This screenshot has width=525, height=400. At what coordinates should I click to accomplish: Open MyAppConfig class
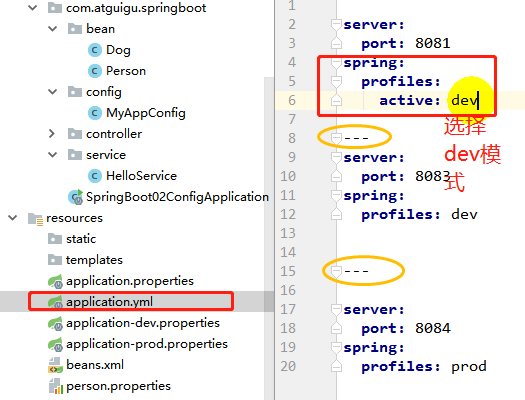[146, 113]
